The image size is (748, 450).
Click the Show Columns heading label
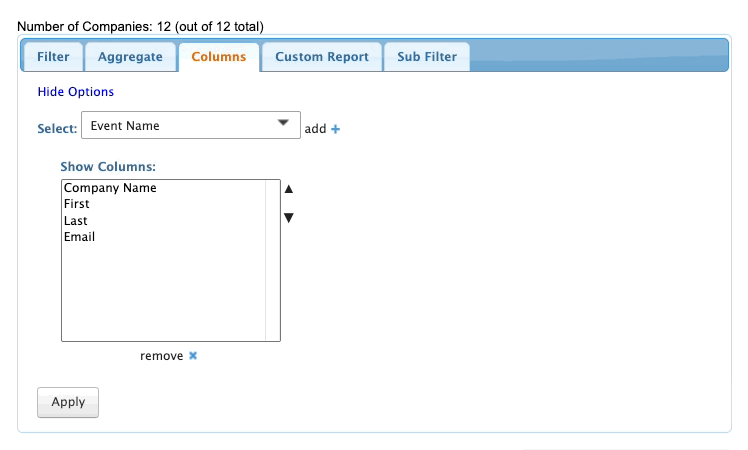[x=108, y=166]
